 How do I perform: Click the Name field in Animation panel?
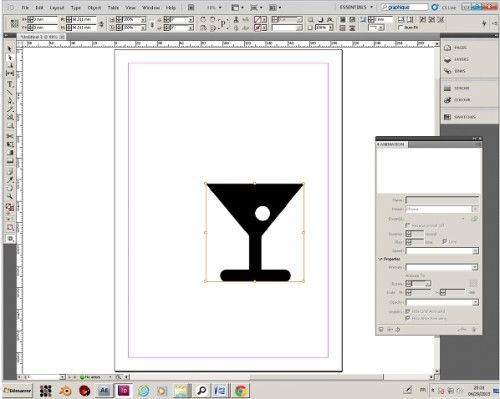[442, 200]
